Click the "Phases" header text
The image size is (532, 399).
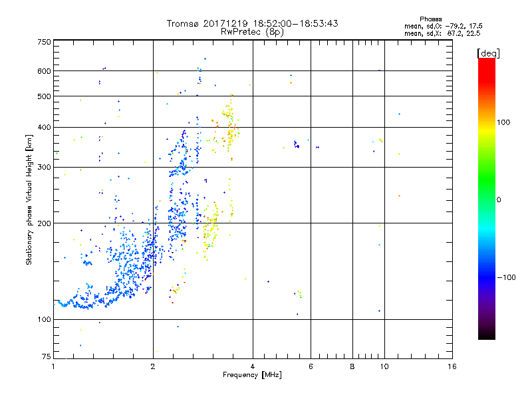click(x=430, y=19)
